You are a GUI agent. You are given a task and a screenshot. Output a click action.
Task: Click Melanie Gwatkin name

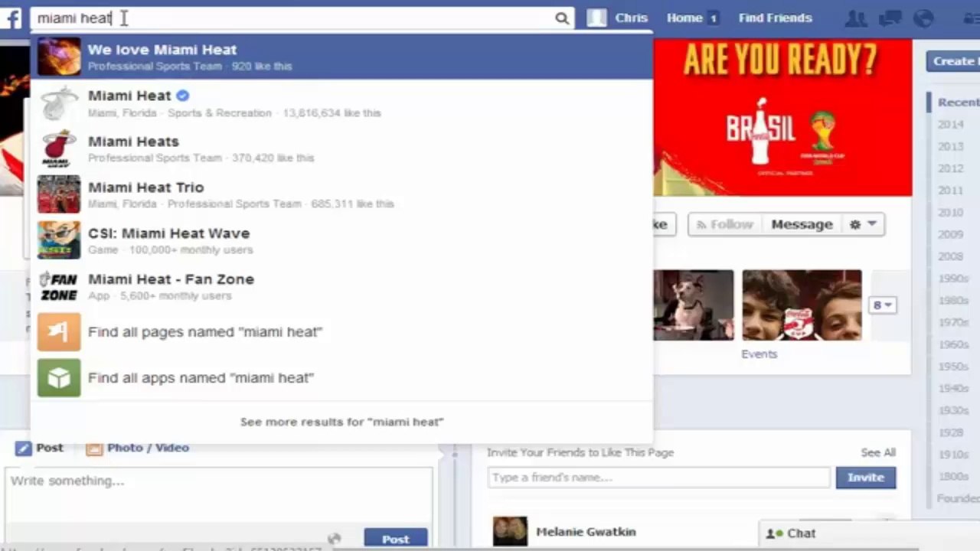(x=586, y=532)
